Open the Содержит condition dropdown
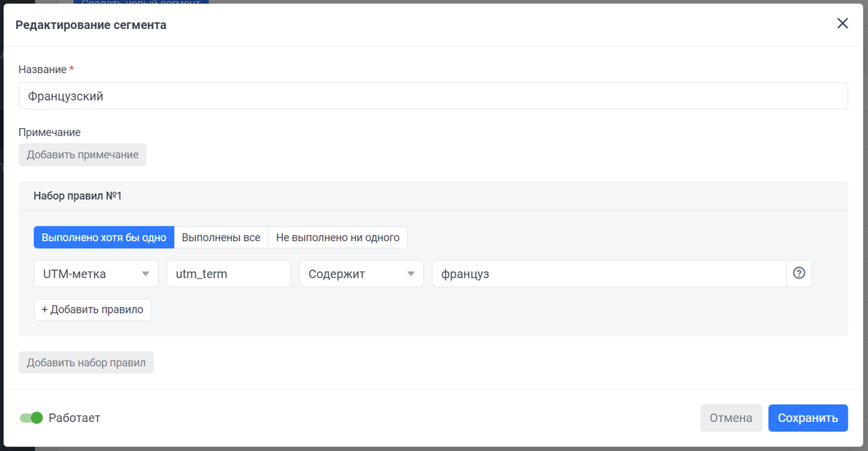The image size is (868, 451). (x=362, y=274)
